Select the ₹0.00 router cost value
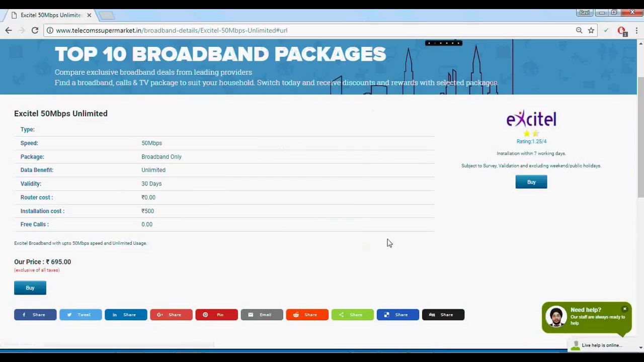 click(x=148, y=198)
